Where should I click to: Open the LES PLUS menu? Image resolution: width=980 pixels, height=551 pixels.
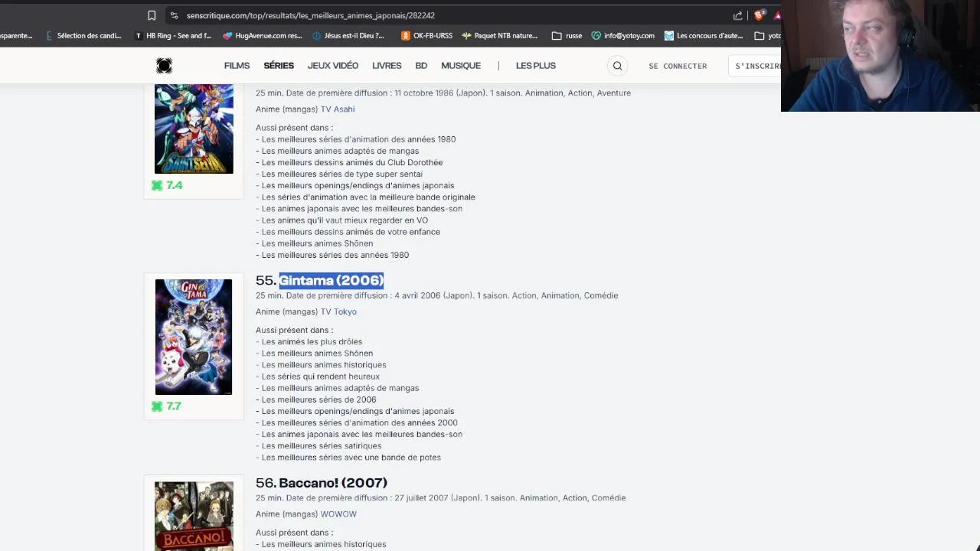point(536,66)
